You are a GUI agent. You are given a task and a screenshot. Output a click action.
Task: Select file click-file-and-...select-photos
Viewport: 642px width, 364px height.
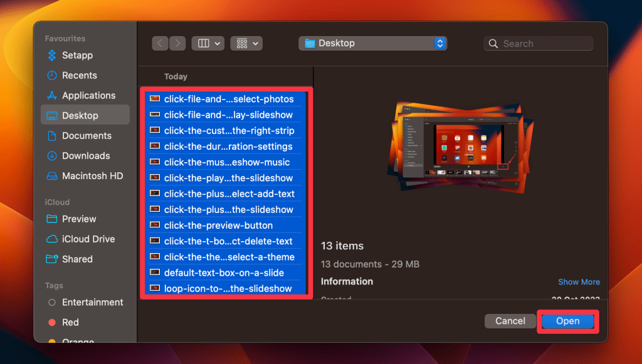point(225,99)
